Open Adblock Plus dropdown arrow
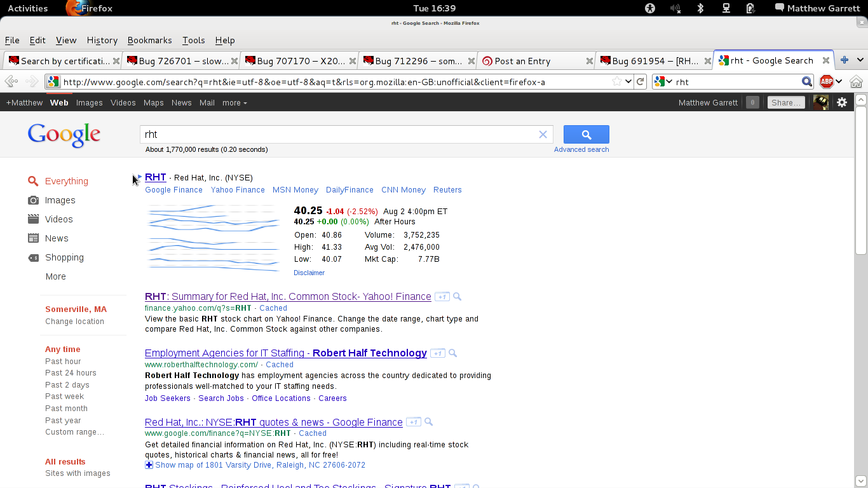Screen dimensions: 868x488 [x=839, y=81]
